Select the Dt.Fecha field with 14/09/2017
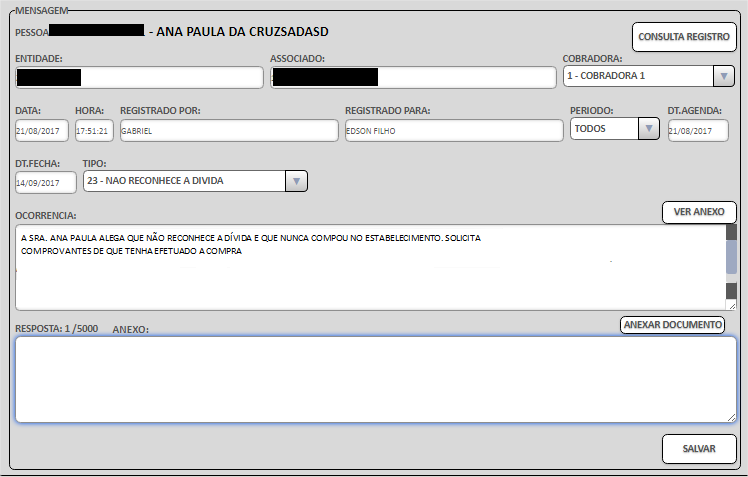The image size is (748, 477). point(45,183)
